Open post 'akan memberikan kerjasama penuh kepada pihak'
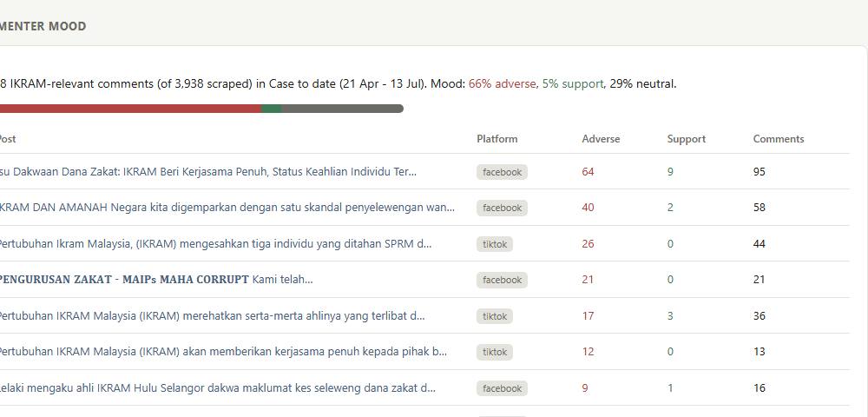The image size is (868, 417). click(223, 352)
